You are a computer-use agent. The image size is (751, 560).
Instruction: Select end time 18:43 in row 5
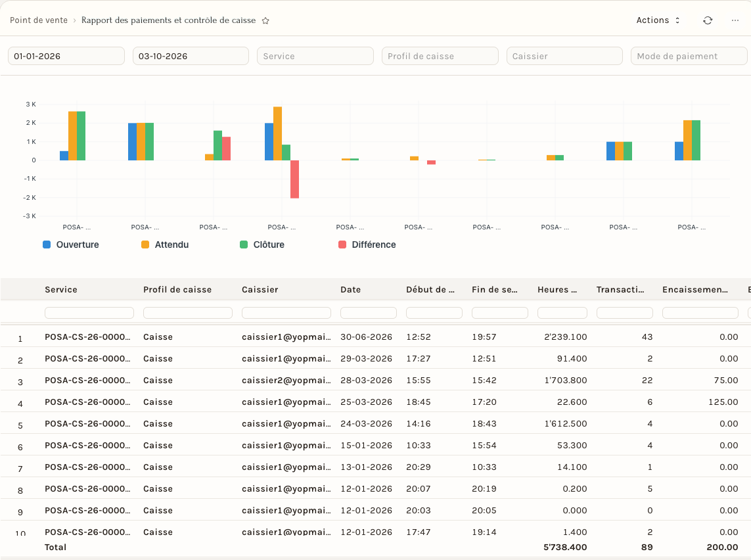pos(484,423)
